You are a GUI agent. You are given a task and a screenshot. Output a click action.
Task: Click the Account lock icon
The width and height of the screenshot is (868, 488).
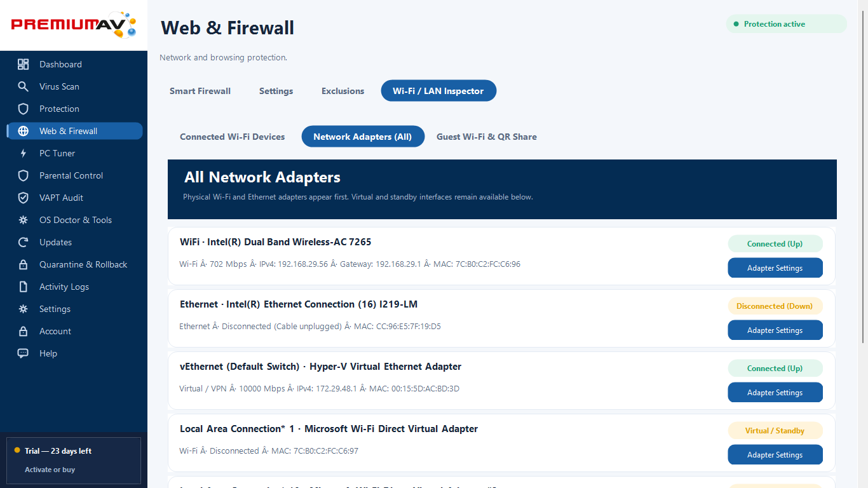pyautogui.click(x=24, y=331)
